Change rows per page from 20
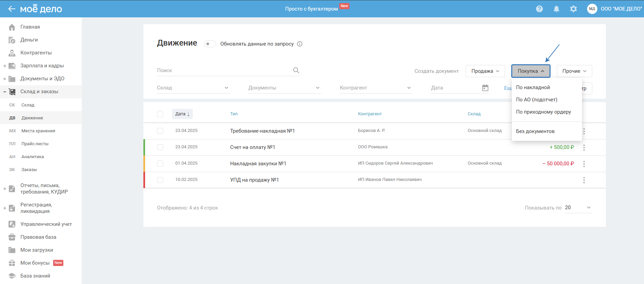This screenshot has height=284, width=644. click(x=578, y=208)
